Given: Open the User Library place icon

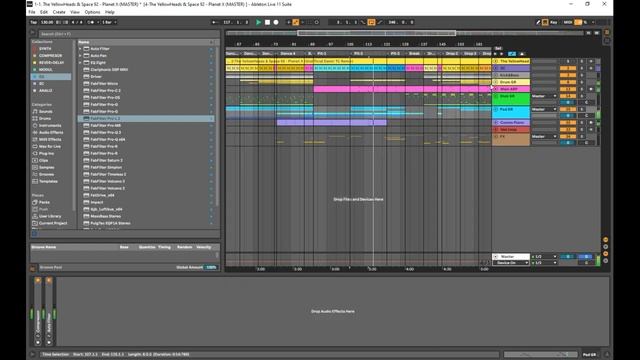Looking at the screenshot, I should (x=35, y=216).
